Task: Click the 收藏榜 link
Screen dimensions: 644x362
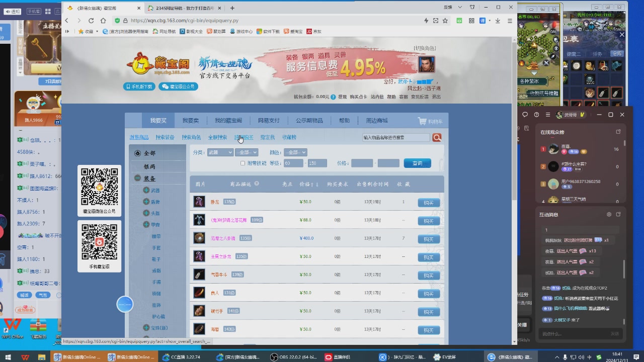Action: pyautogui.click(x=289, y=137)
